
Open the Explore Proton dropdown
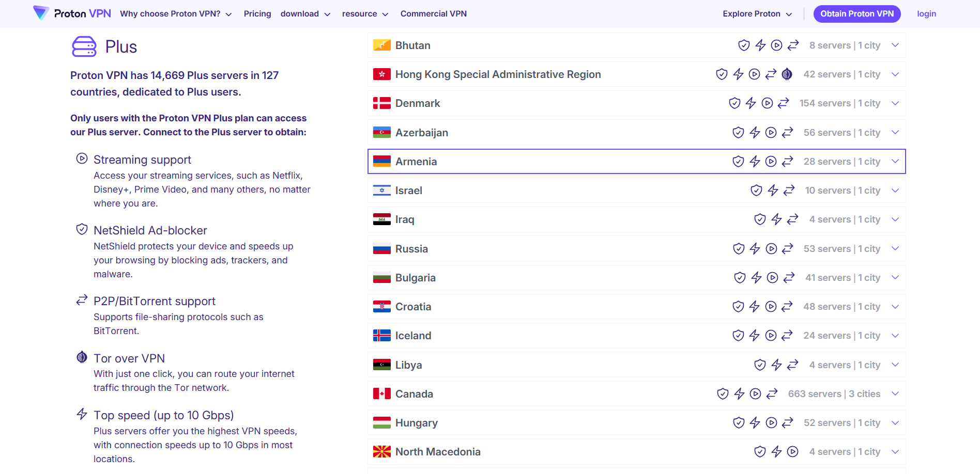coord(757,14)
